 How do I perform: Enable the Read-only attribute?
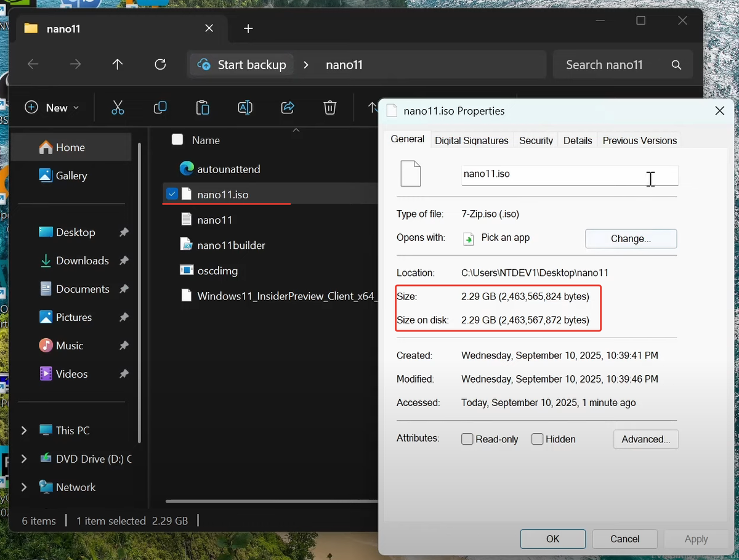click(467, 439)
